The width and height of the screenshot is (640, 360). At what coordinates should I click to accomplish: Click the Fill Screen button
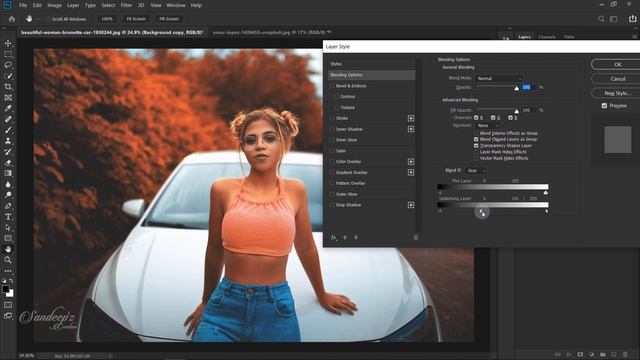pyautogui.click(x=169, y=19)
